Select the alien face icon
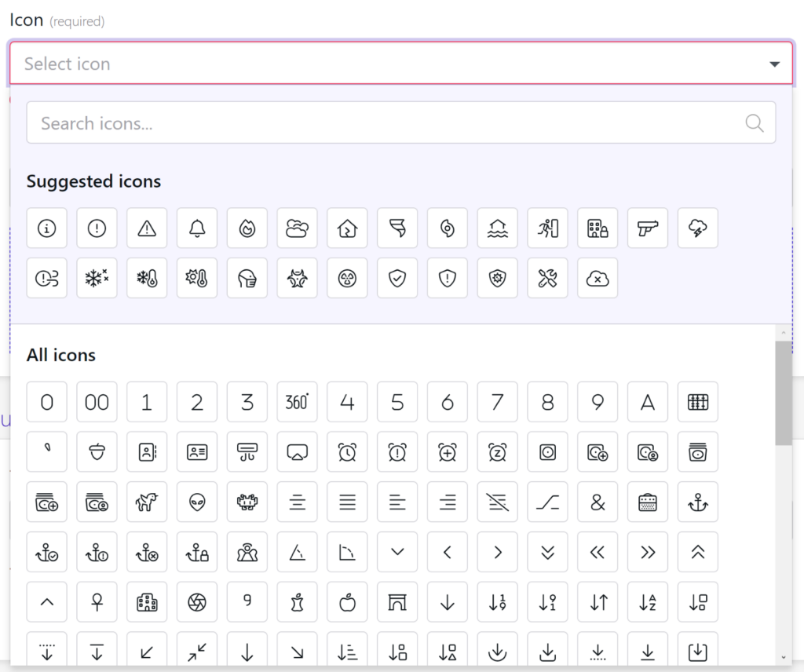 pos(197,502)
